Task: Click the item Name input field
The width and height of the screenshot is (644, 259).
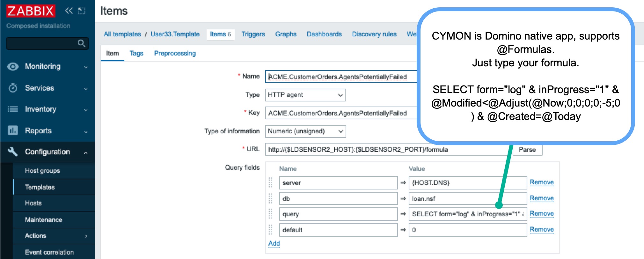Action: coord(341,77)
